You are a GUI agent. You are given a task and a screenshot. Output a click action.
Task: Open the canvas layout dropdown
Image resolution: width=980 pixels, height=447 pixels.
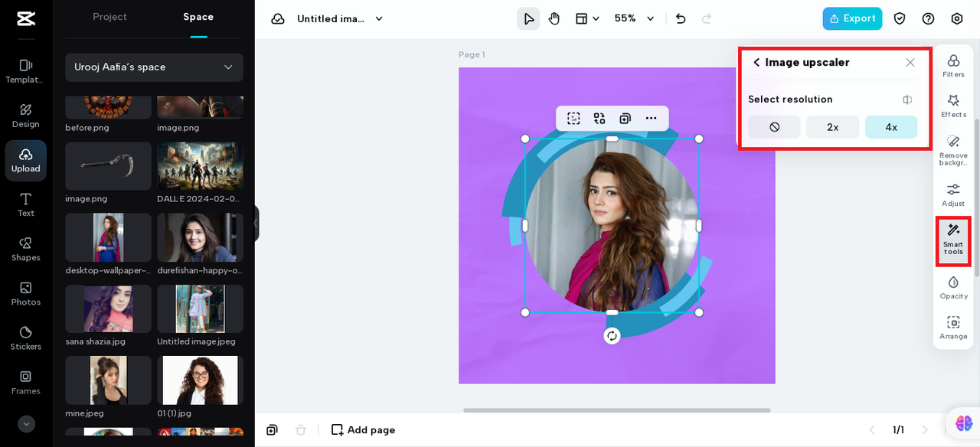[587, 18]
